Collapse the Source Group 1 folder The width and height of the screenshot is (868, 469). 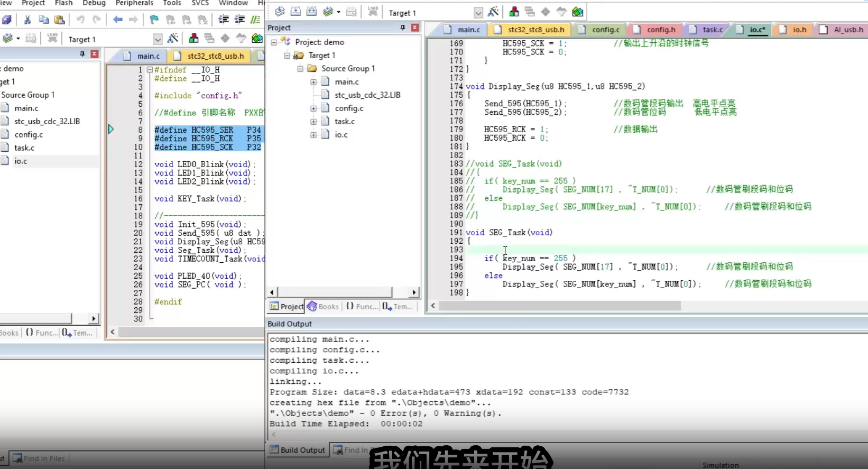pyautogui.click(x=300, y=68)
